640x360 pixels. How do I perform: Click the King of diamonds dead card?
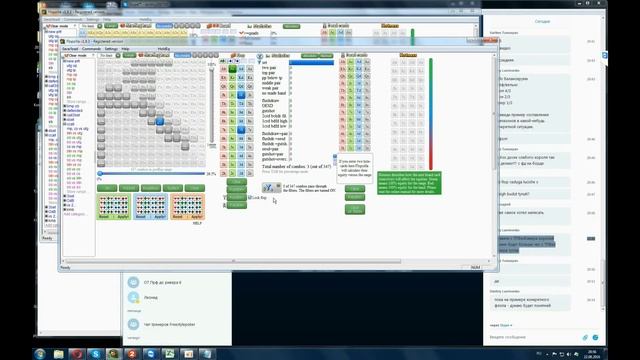coord(359,69)
